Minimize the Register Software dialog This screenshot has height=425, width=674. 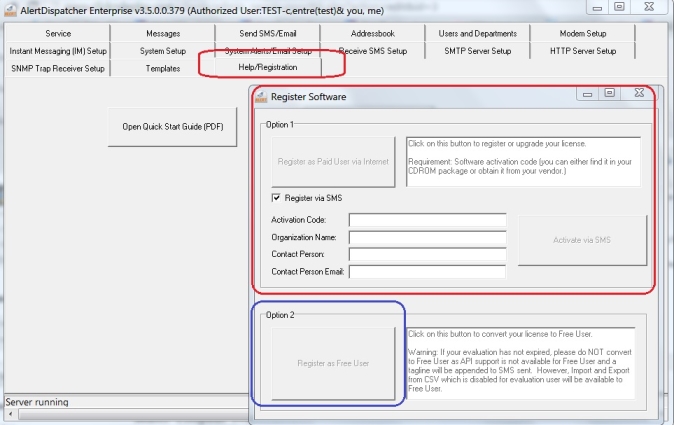(x=587, y=93)
